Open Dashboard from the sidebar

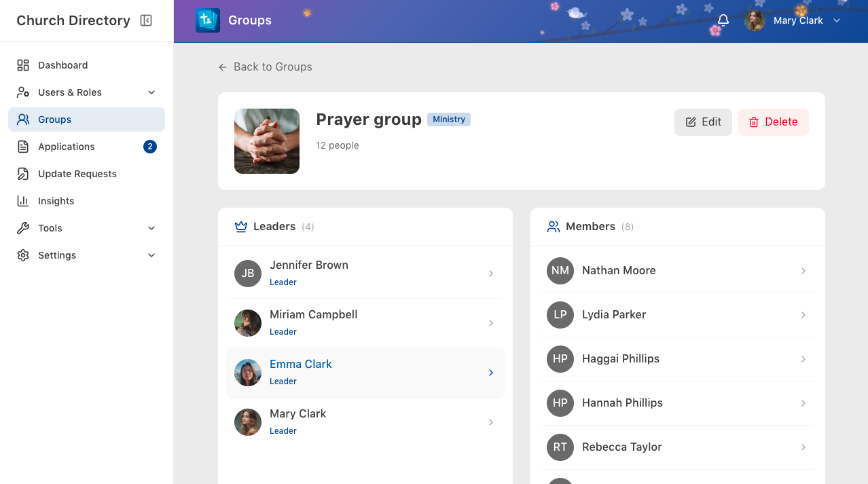pyautogui.click(x=86, y=65)
